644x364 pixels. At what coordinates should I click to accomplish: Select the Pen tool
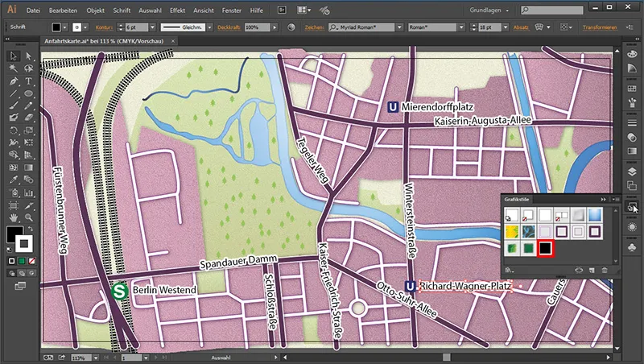(14, 81)
